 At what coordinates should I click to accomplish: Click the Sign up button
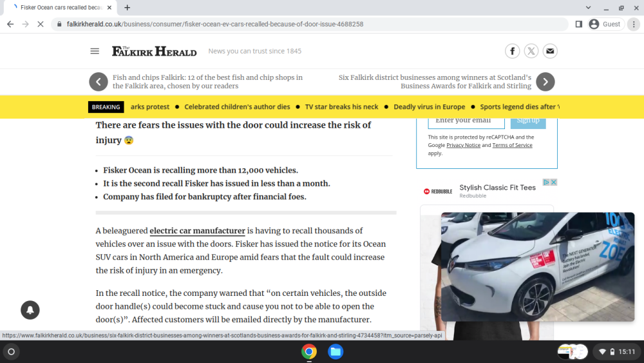(x=528, y=122)
